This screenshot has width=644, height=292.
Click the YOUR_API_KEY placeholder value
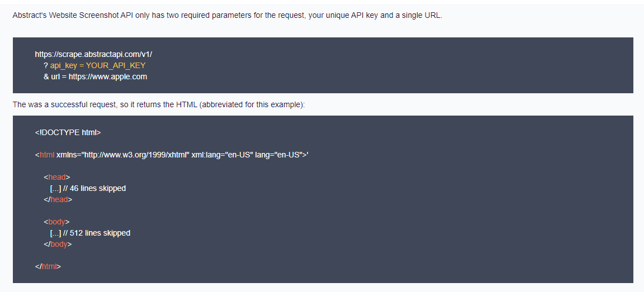click(x=116, y=65)
